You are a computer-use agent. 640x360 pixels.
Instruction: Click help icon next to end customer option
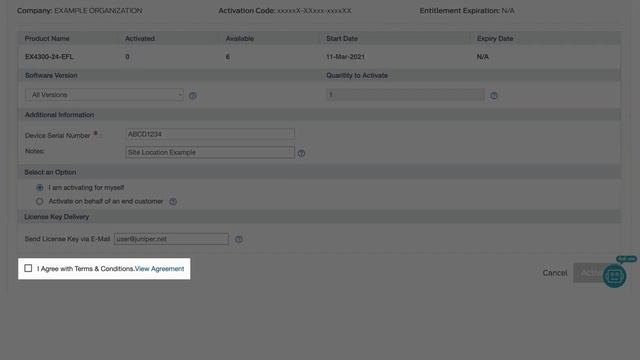(x=173, y=202)
